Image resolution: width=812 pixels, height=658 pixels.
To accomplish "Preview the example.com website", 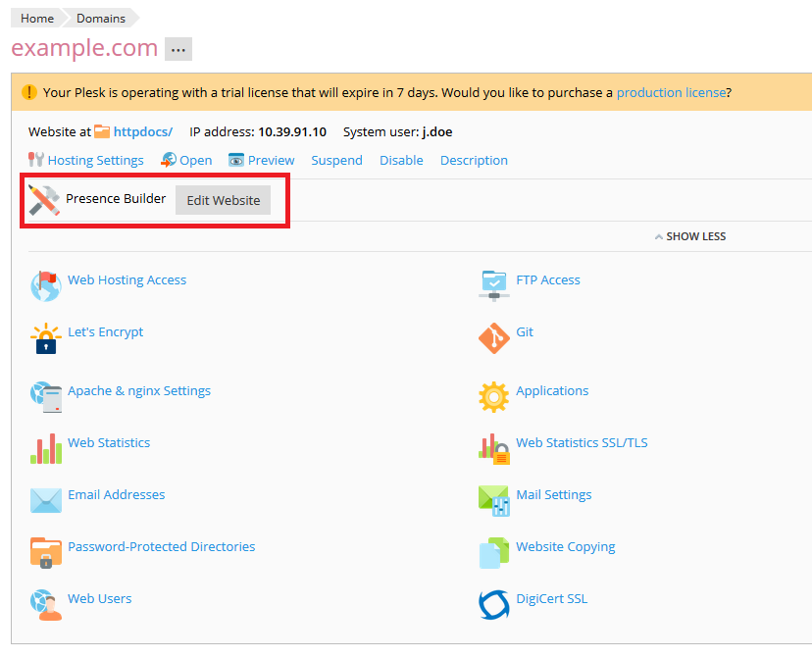I will [x=270, y=160].
